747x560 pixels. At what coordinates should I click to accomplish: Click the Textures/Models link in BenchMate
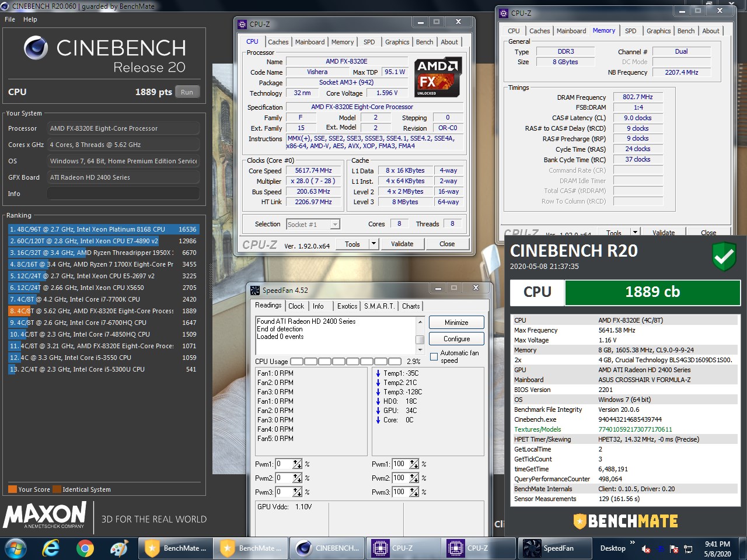coord(537,429)
